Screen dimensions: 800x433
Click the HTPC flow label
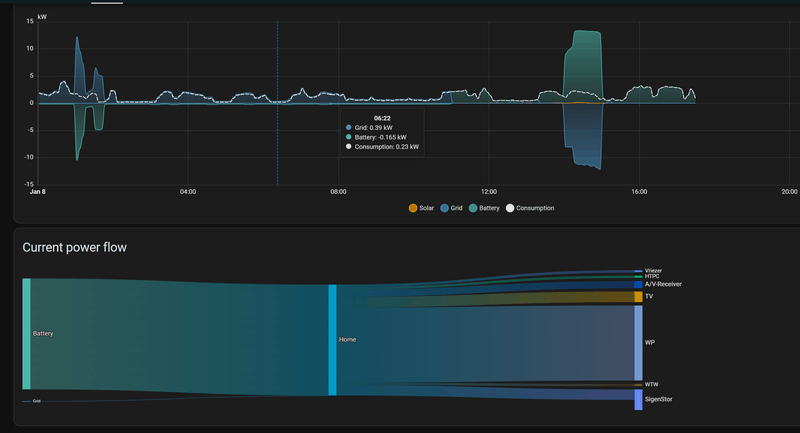[x=652, y=276]
